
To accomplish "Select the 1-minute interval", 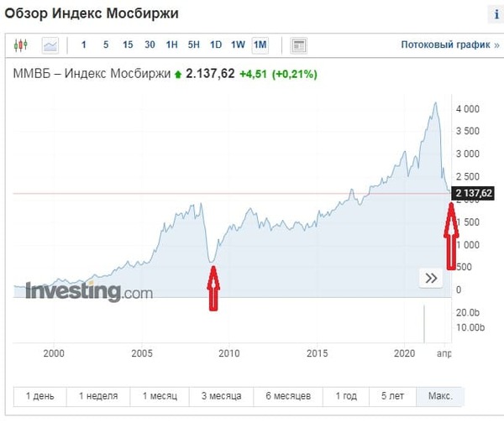I will tap(83, 44).
